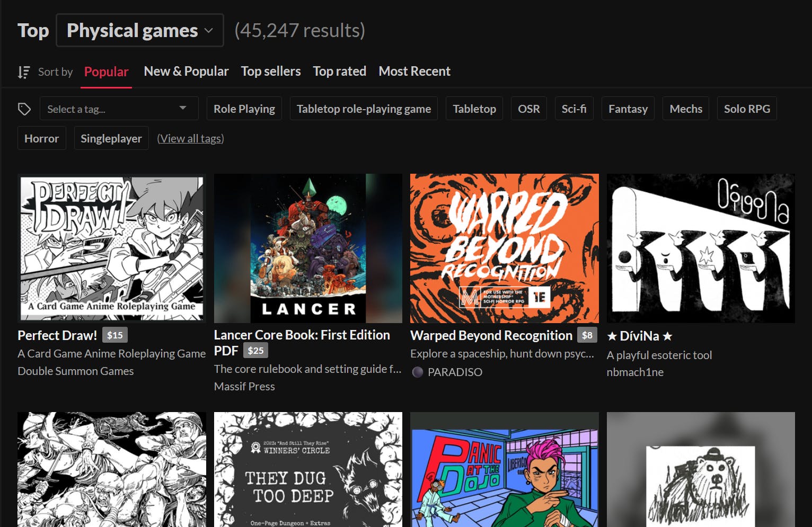The height and width of the screenshot is (527, 812).
Task: Select the Top rated sort option
Action: click(x=339, y=72)
